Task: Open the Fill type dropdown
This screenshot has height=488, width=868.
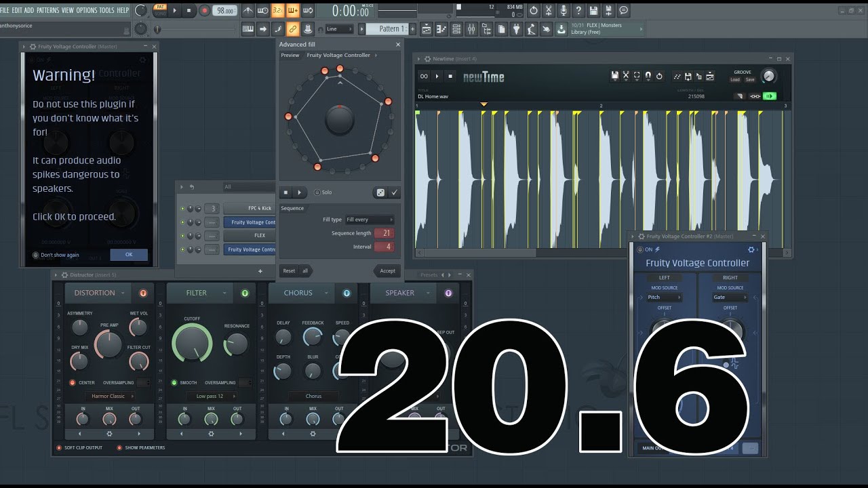Action: tap(370, 220)
